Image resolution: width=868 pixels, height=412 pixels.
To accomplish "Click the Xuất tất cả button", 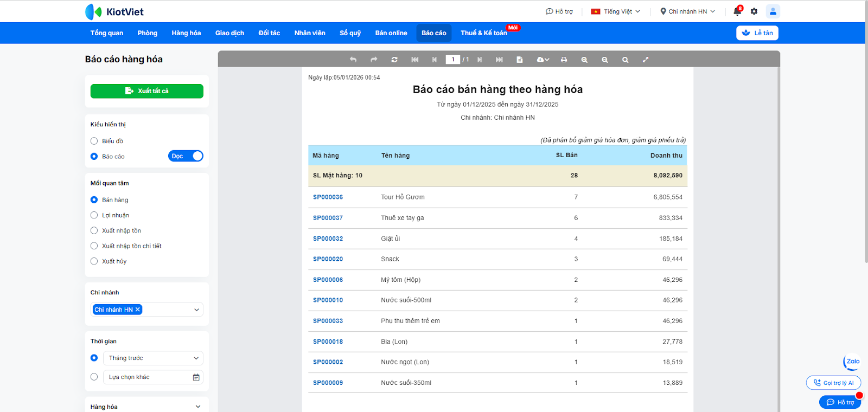I will 147,91.
